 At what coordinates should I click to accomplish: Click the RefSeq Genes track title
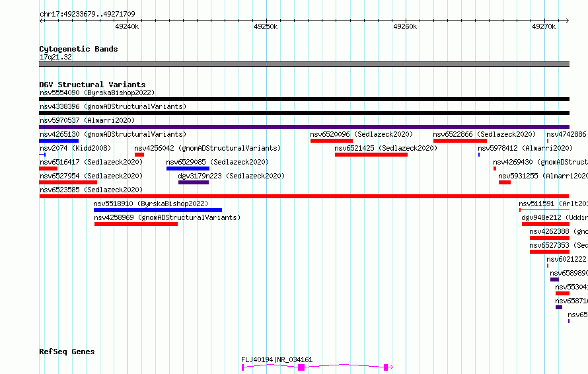pyautogui.click(x=67, y=352)
